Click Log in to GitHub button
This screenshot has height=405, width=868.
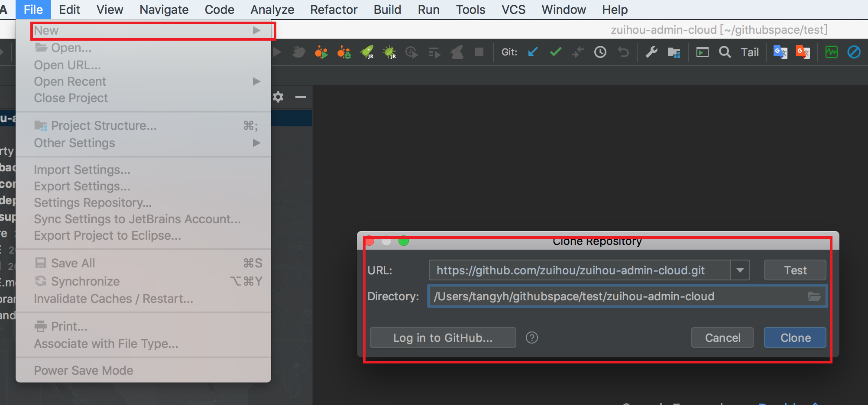pos(443,337)
